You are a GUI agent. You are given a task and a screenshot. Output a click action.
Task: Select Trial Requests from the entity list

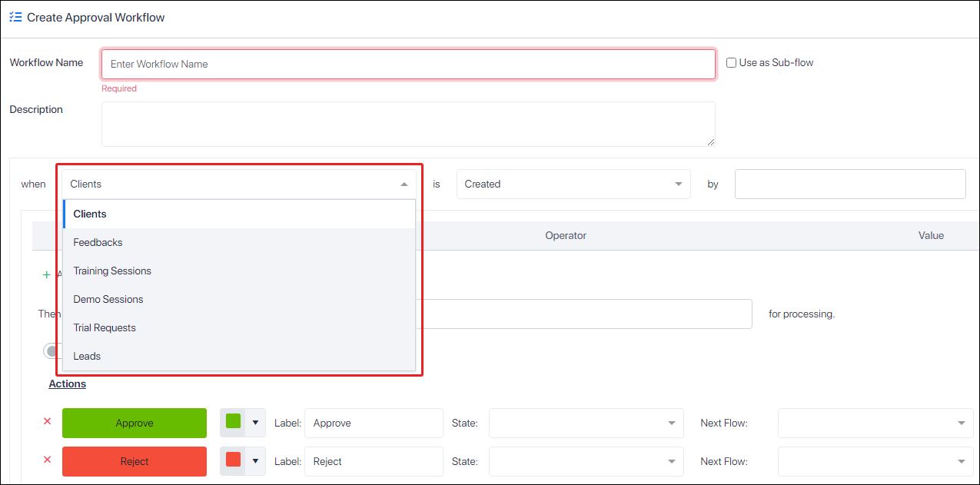point(104,327)
